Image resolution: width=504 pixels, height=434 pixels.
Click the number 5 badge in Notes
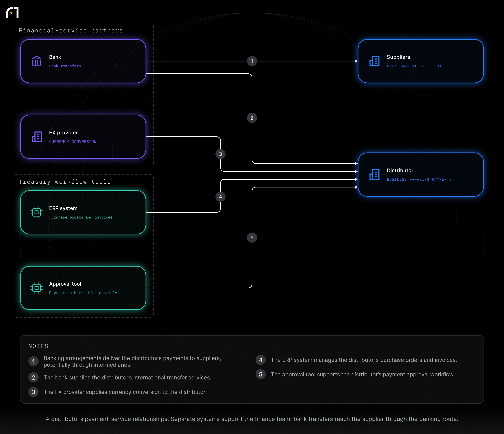261,375
